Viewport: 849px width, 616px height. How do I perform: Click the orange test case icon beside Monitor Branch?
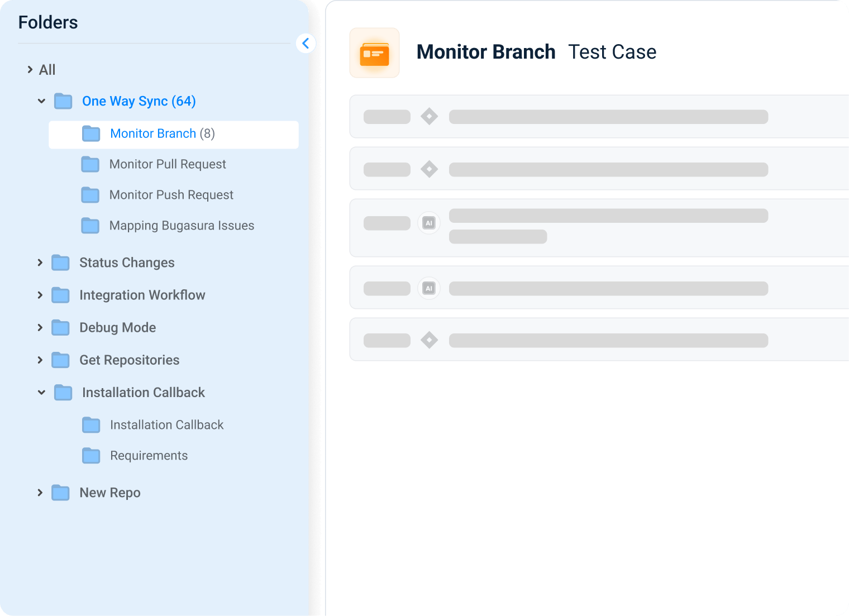[x=374, y=52]
